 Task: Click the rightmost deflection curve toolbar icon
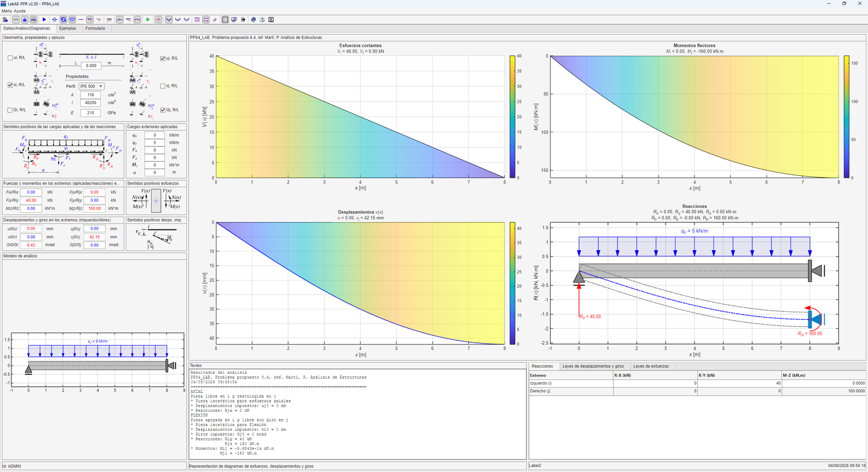pos(187,20)
